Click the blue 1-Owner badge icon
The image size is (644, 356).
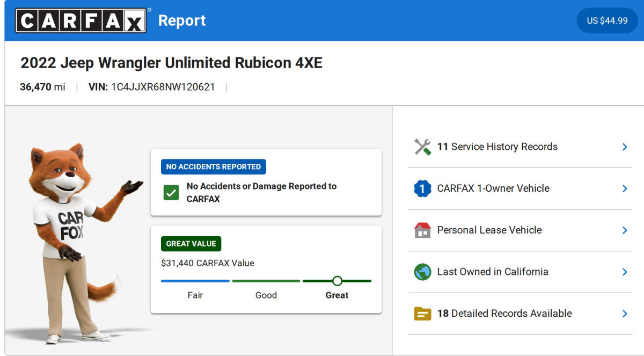pos(423,188)
